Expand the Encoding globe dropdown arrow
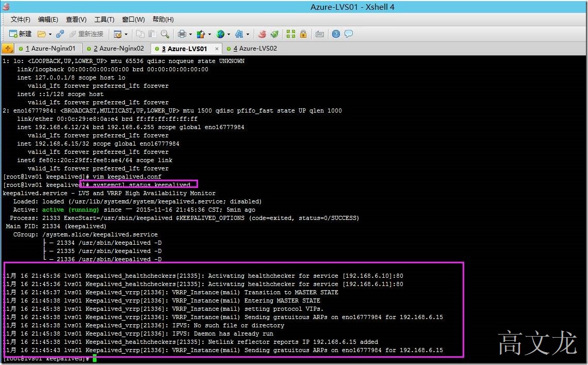This screenshot has height=365, width=588. (228, 34)
